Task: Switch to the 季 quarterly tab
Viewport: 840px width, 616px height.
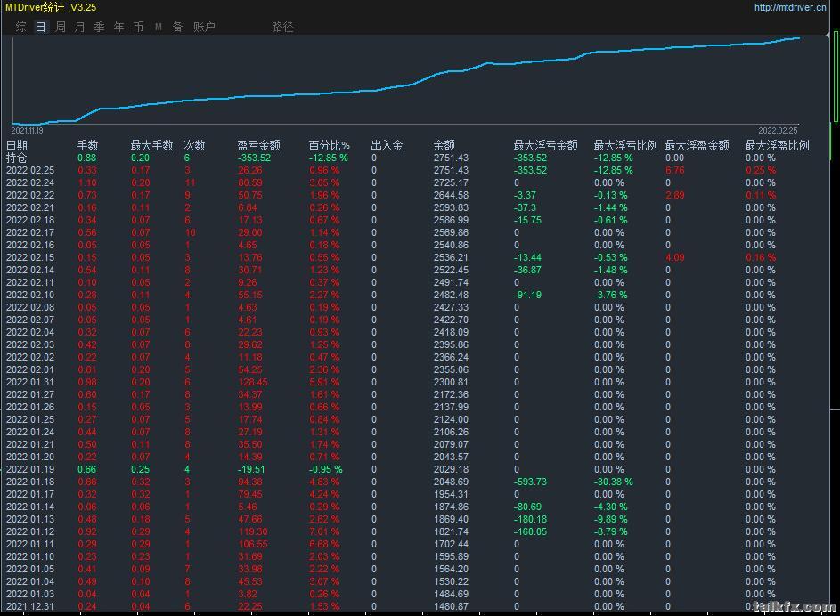Action: click(x=100, y=27)
